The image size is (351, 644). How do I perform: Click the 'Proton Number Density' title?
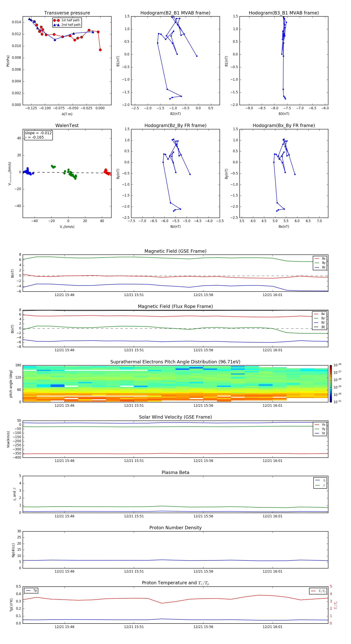pos(175,528)
